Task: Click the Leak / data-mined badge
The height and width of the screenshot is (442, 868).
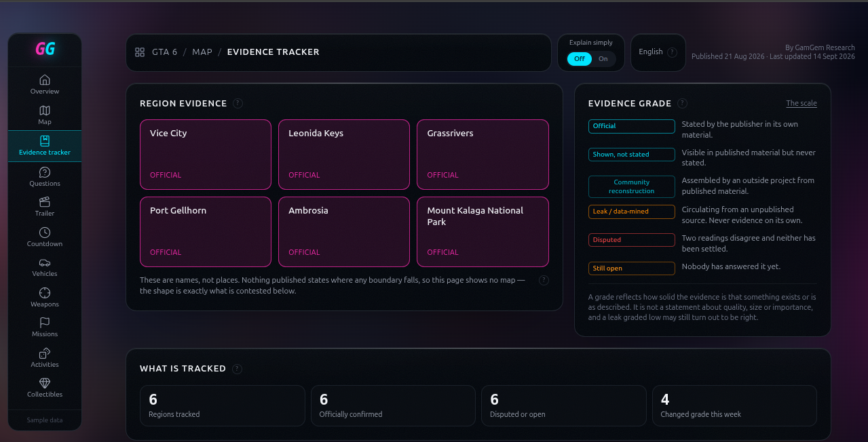Action: coord(631,212)
